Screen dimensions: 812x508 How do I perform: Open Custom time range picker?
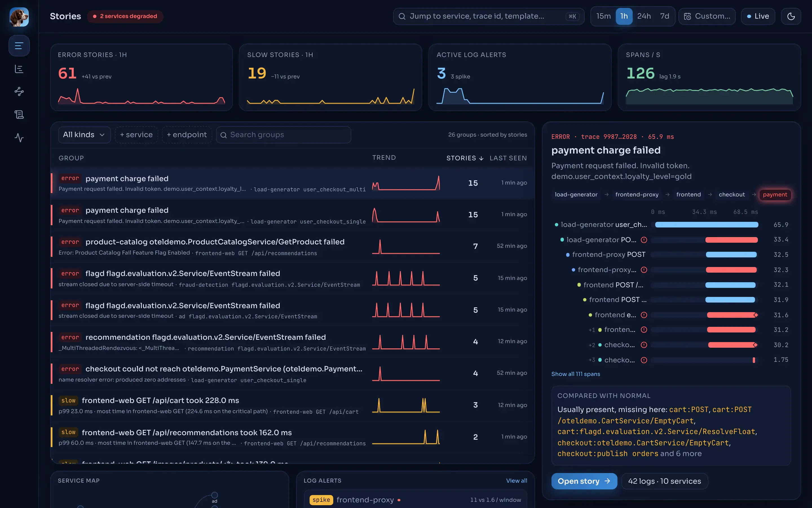point(707,16)
